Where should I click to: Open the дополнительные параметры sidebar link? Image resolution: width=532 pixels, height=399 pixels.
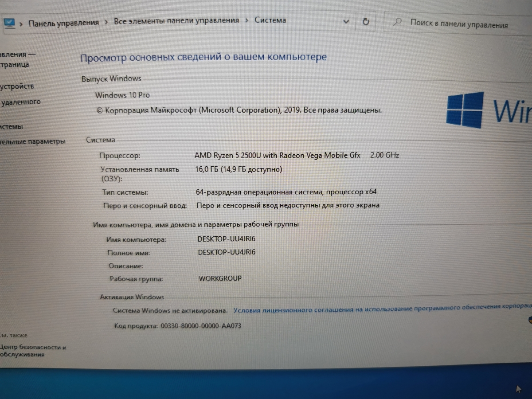32,141
